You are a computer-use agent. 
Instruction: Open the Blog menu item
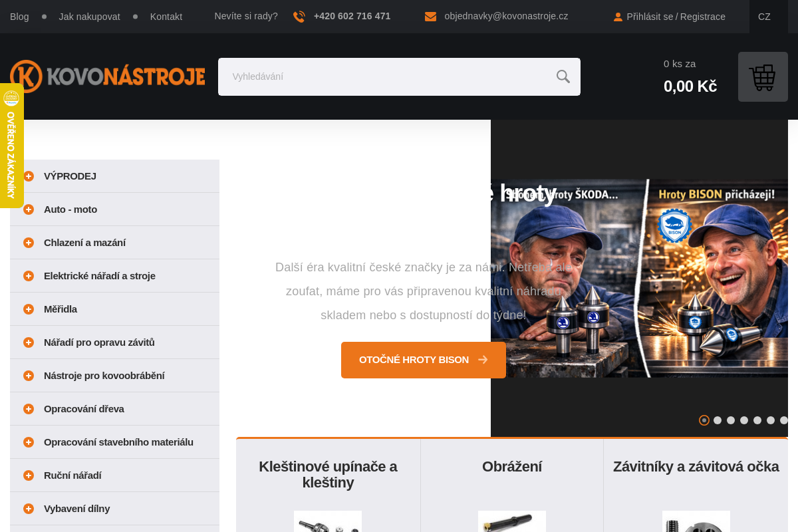tap(19, 17)
